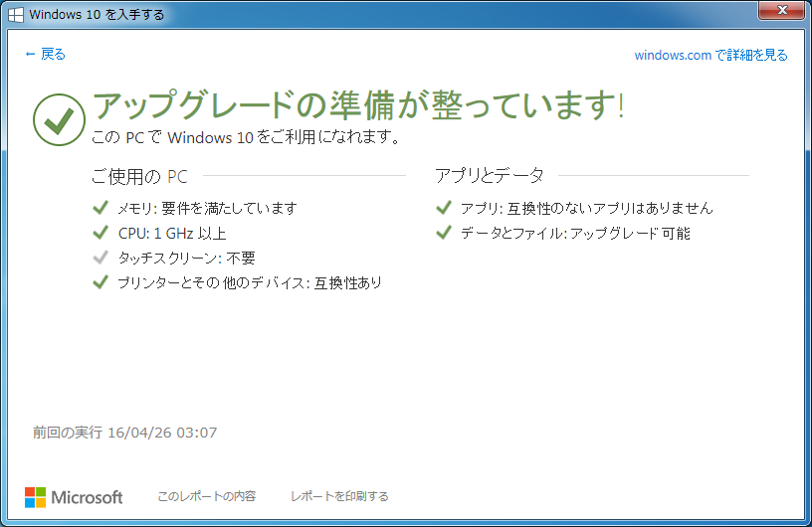Open windows.com で詳細を見る link

tap(710, 55)
